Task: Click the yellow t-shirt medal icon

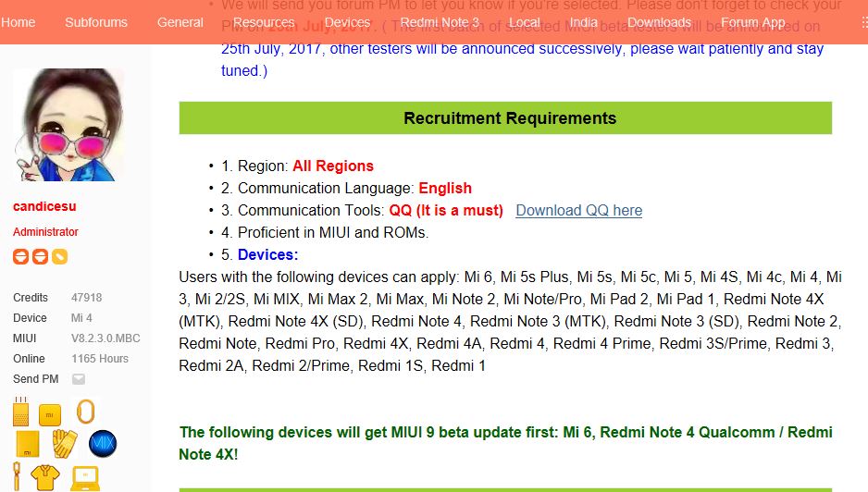Action: click(44, 477)
